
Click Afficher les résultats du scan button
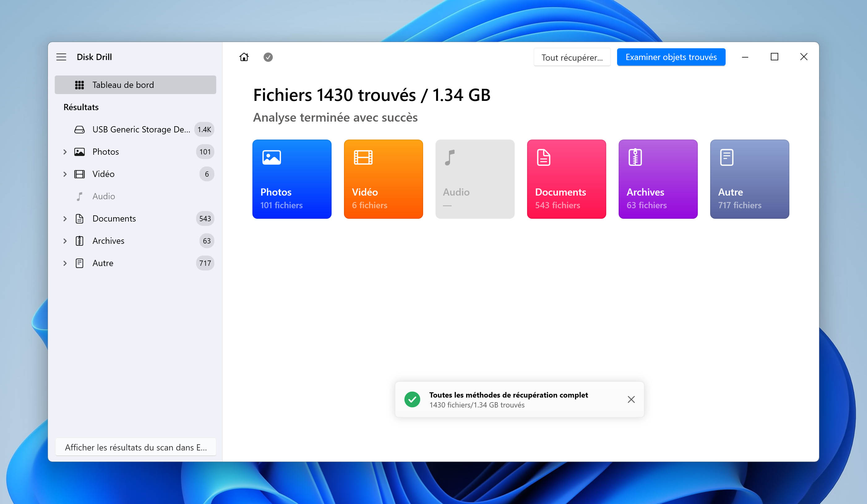pyautogui.click(x=135, y=447)
